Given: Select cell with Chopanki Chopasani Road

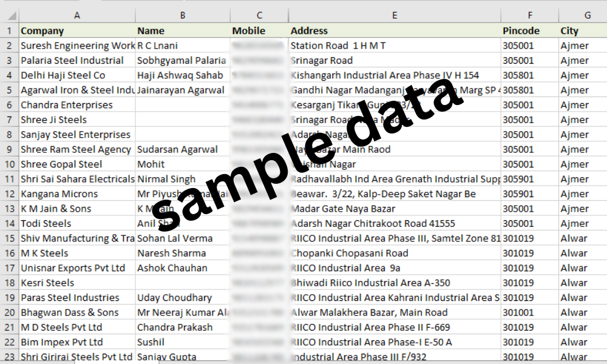Looking at the screenshot, I should pyautogui.click(x=395, y=253).
